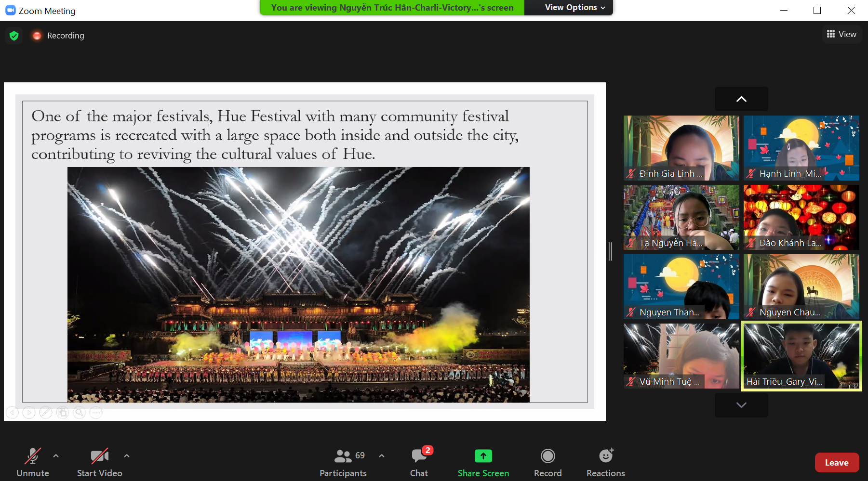The image size is (868, 481).
Task: Click the magnifier zoom icon on the slide
Action: pyautogui.click(x=80, y=413)
